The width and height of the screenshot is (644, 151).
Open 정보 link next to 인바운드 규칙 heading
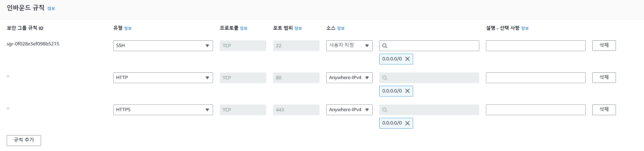[51, 9]
